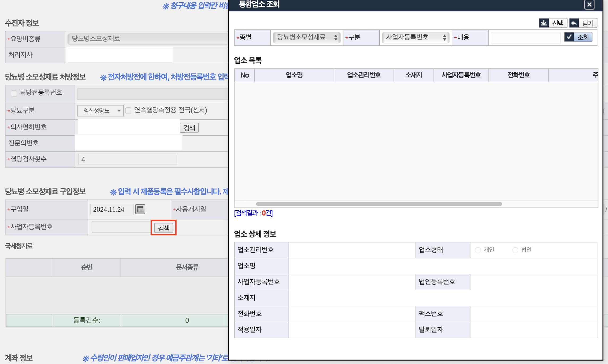Click the 혈당검사횟수 input field
Screen dimensions: 608x364
pos(128,159)
